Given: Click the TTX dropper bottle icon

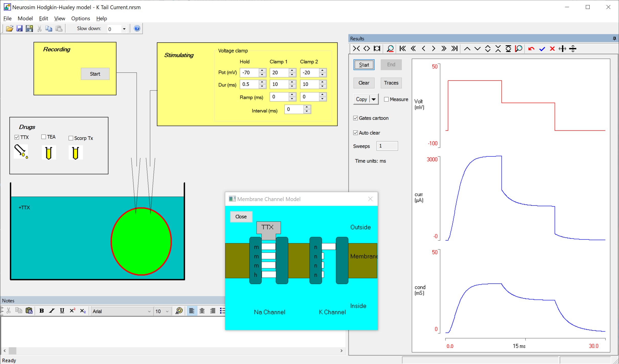Looking at the screenshot, I should click(x=21, y=152).
